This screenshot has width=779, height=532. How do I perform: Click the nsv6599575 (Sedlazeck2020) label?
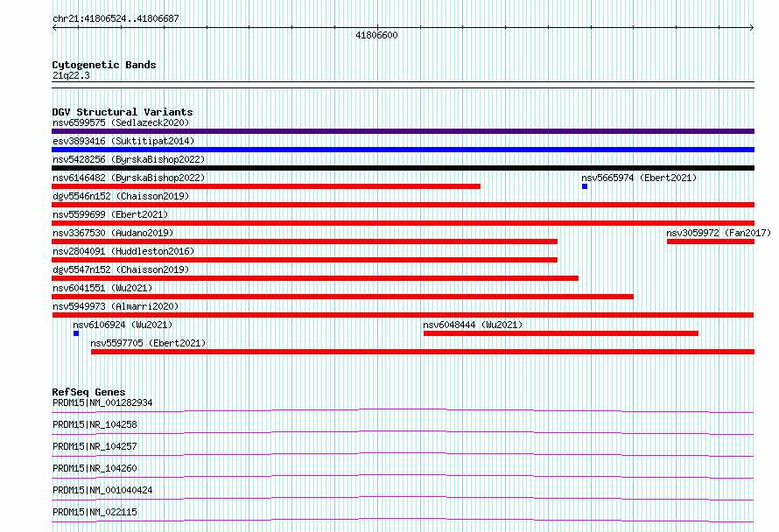(x=121, y=122)
